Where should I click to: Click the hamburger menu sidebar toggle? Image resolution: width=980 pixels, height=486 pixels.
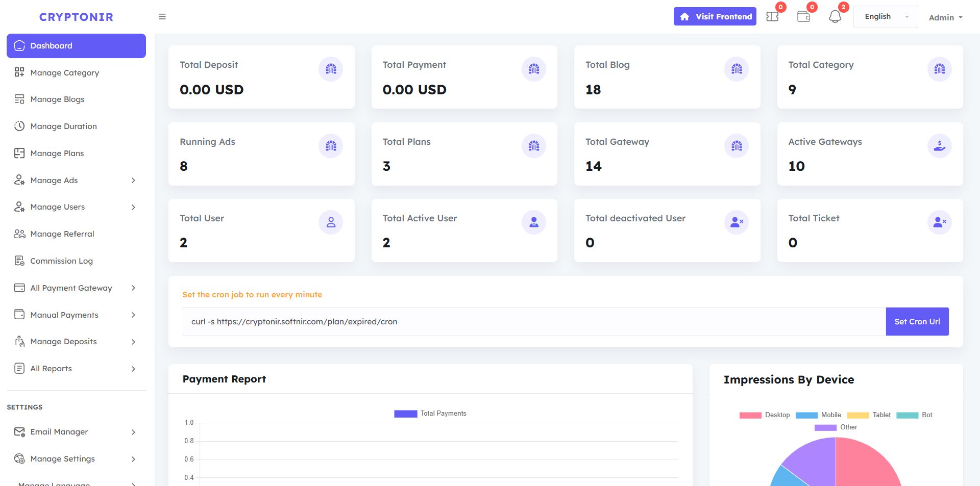tap(162, 17)
